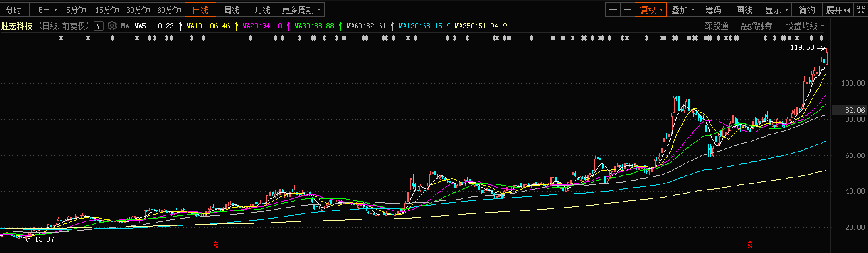The image size is (868, 253).
Task: Click the 13.37 low price arrow marker
Action: (x=40, y=239)
